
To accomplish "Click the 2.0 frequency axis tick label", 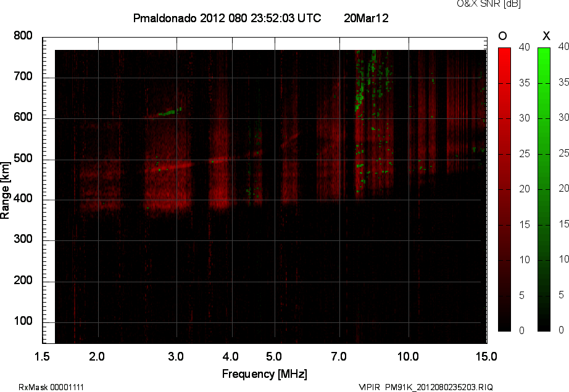I will (97, 356).
